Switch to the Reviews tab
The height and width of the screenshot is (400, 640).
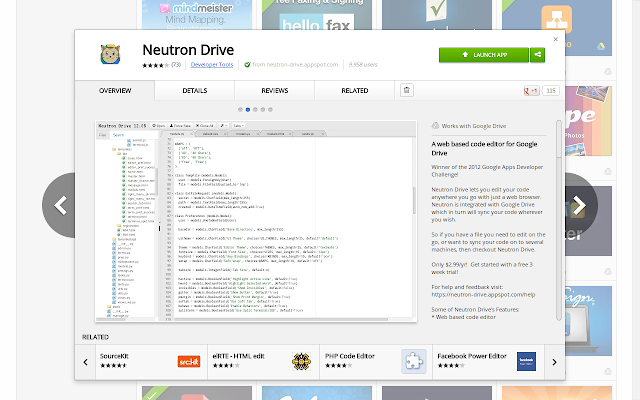(275, 91)
